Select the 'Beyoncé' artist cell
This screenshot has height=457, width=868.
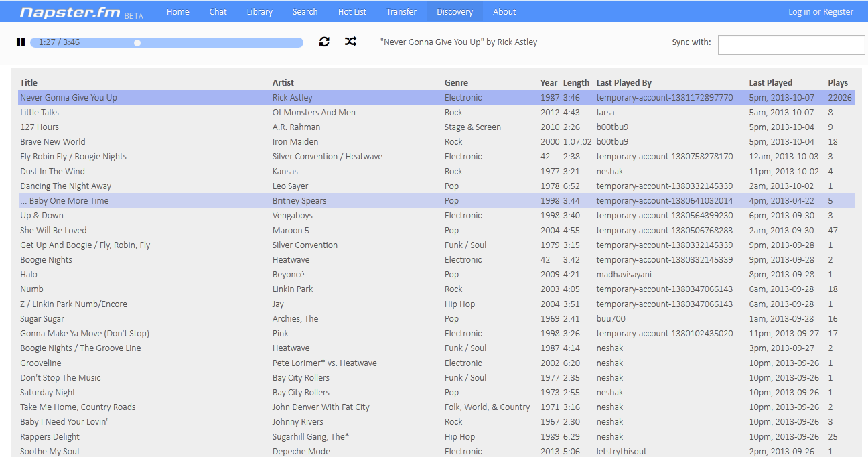(x=289, y=275)
